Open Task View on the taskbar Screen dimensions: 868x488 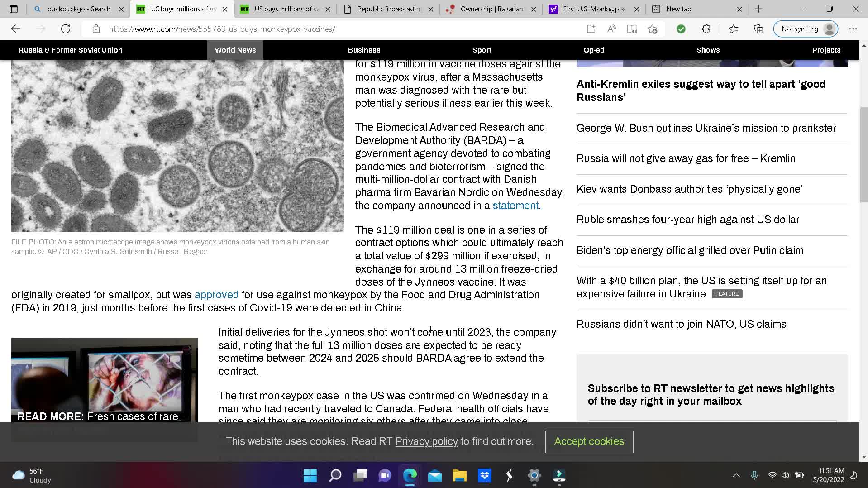pos(360,475)
